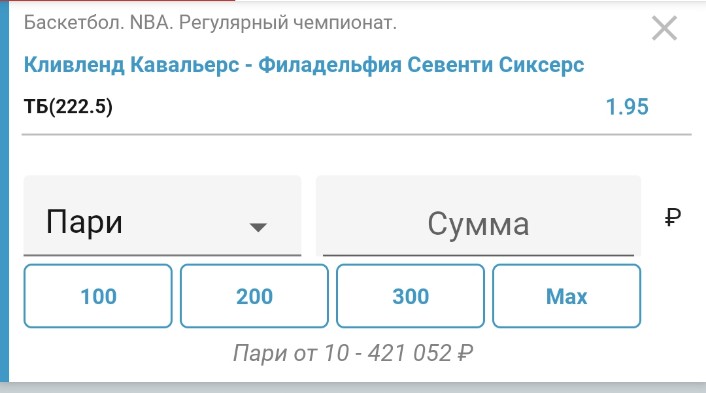
Task: Click the red progress line at top
Action: click(117, 0)
